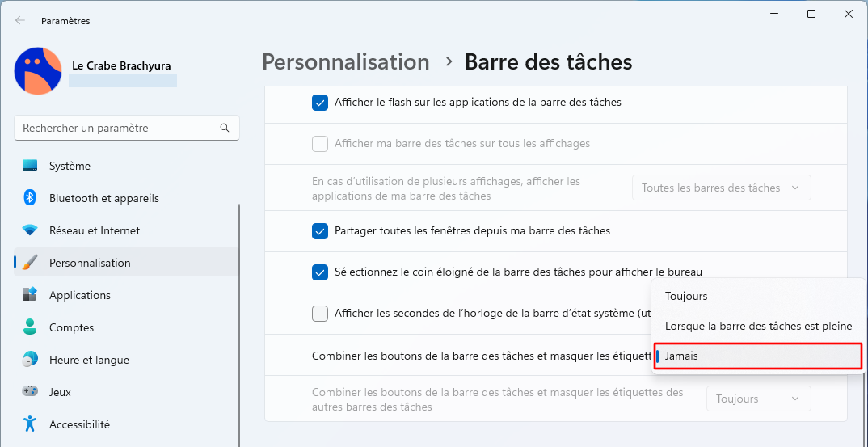Click the Comptes person icon
Viewport: 868px width, 447px height.
[x=30, y=327]
